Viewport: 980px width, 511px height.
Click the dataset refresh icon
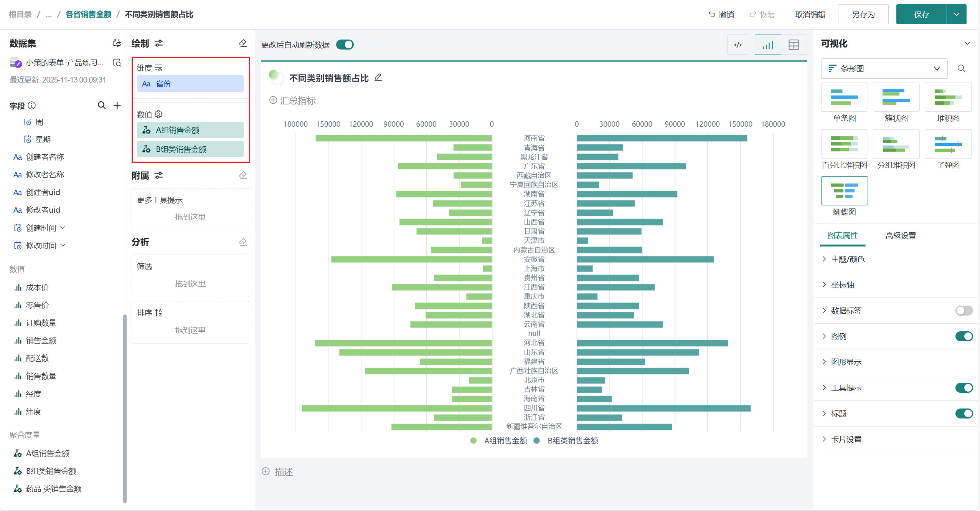click(x=117, y=43)
